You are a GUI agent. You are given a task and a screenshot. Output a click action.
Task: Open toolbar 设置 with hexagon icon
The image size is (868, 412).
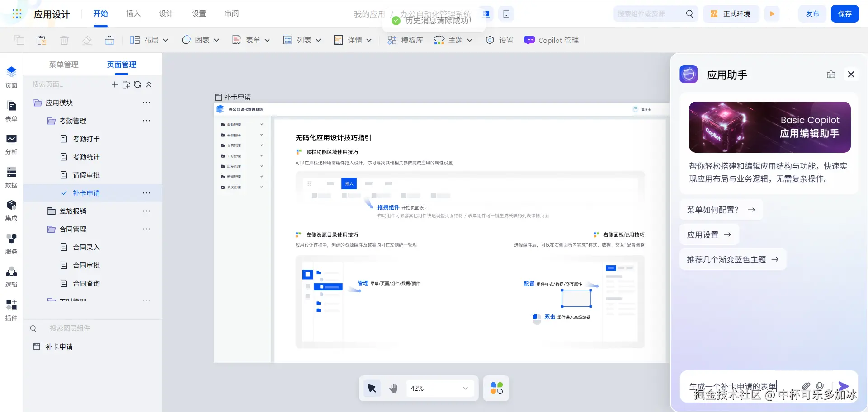[x=500, y=40]
